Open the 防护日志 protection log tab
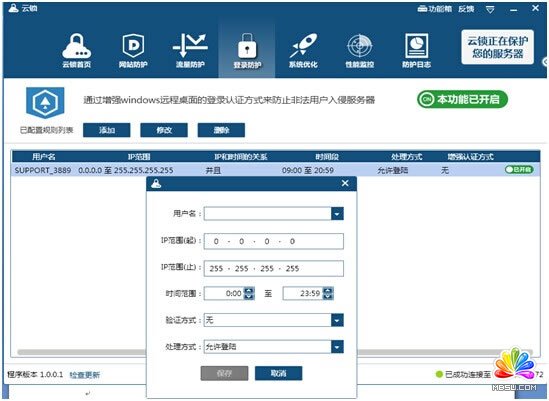Image resolution: width=549 pixels, height=401 pixels. pos(416,50)
